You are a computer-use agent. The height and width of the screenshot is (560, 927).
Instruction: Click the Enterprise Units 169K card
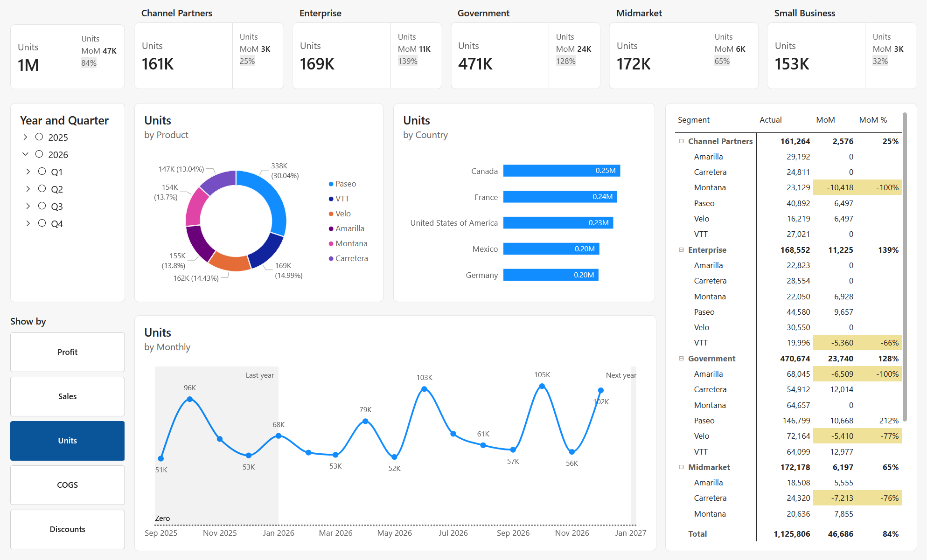pos(342,55)
